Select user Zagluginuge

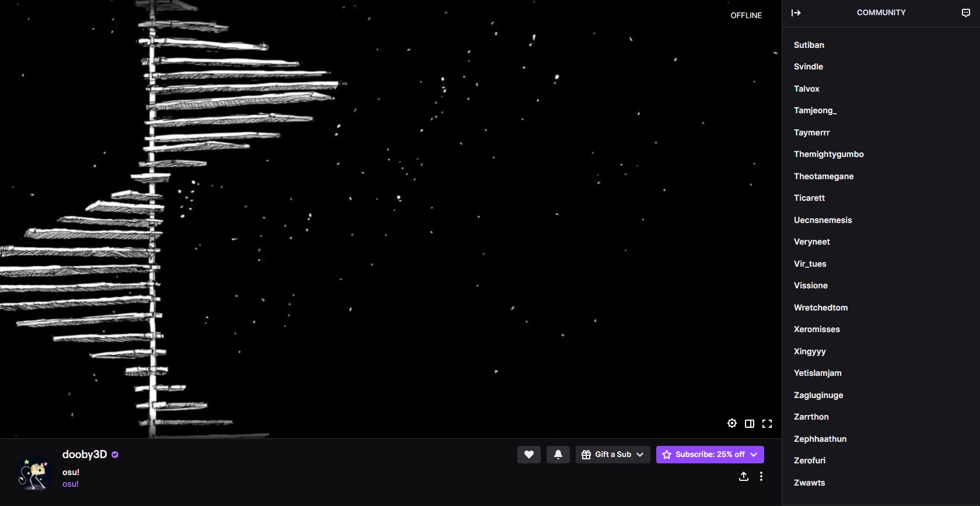tap(818, 395)
